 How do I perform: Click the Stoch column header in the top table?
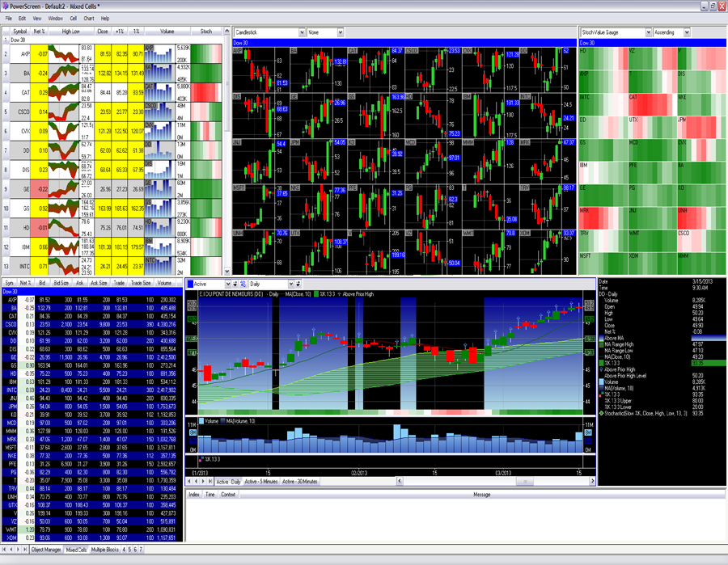[x=206, y=32]
